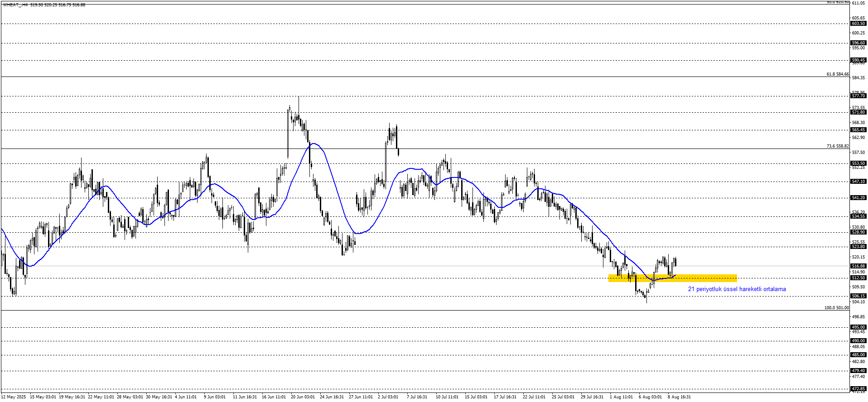This screenshot has width=868, height=402.
Task: Select the 590.45 price level tag
Action: pos(858,60)
